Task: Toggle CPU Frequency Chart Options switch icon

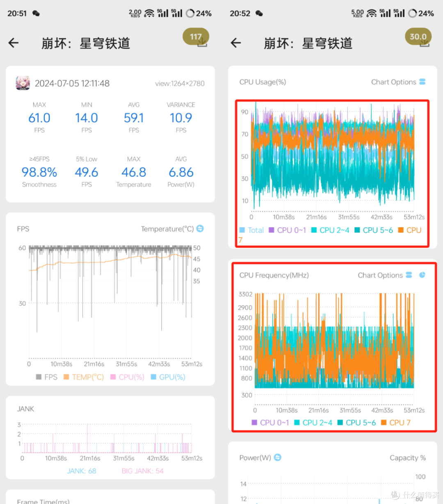Action: coord(409,275)
